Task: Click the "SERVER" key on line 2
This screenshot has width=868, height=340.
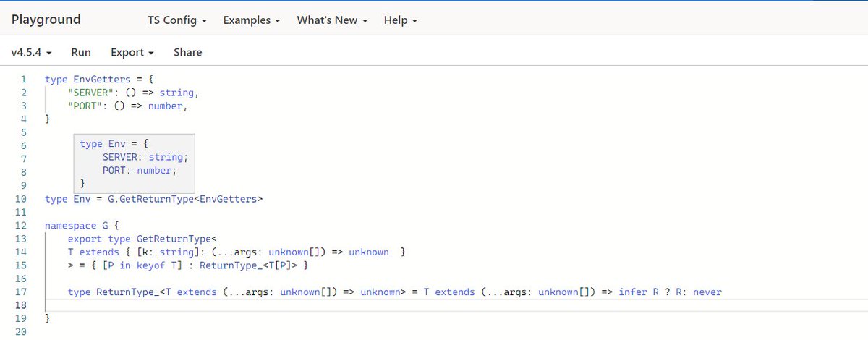Action: pyautogui.click(x=90, y=93)
